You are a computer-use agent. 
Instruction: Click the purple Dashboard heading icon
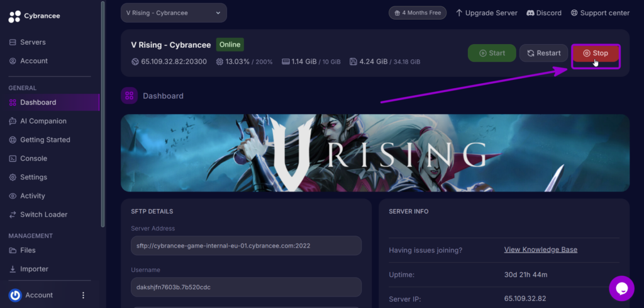pos(130,96)
